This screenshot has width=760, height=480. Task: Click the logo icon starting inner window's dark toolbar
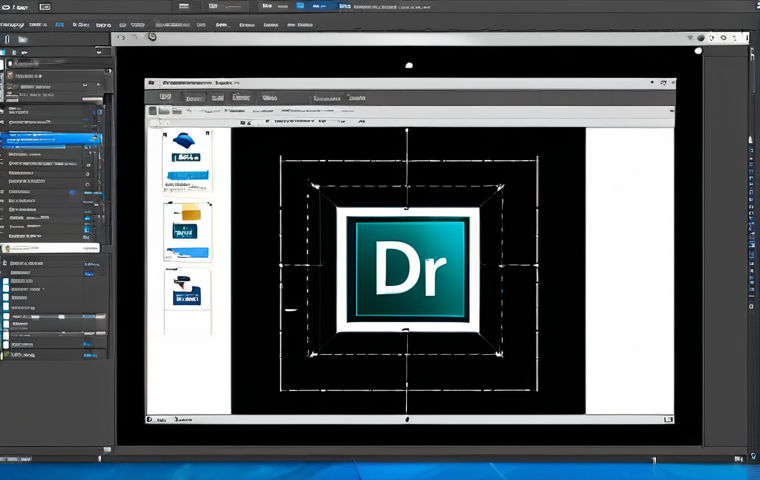[x=165, y=97]
